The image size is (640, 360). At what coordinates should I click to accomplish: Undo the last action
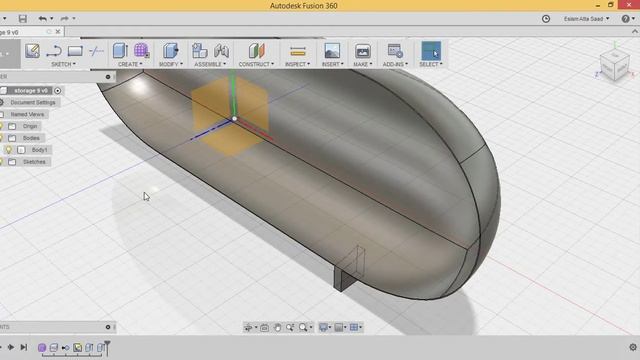point(42,18)
